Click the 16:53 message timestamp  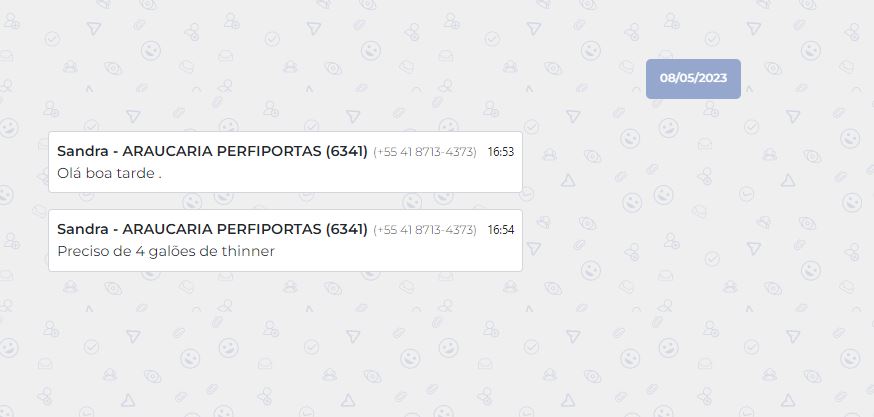(x=500, y=152)
